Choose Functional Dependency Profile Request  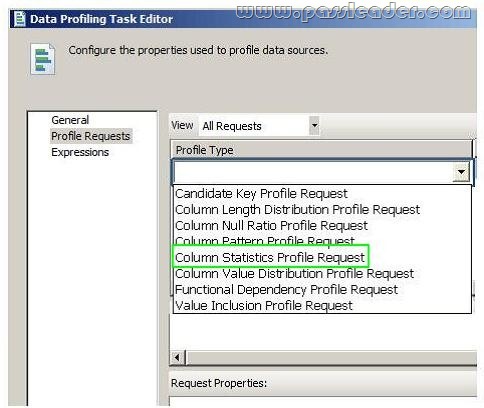point(286,290)
